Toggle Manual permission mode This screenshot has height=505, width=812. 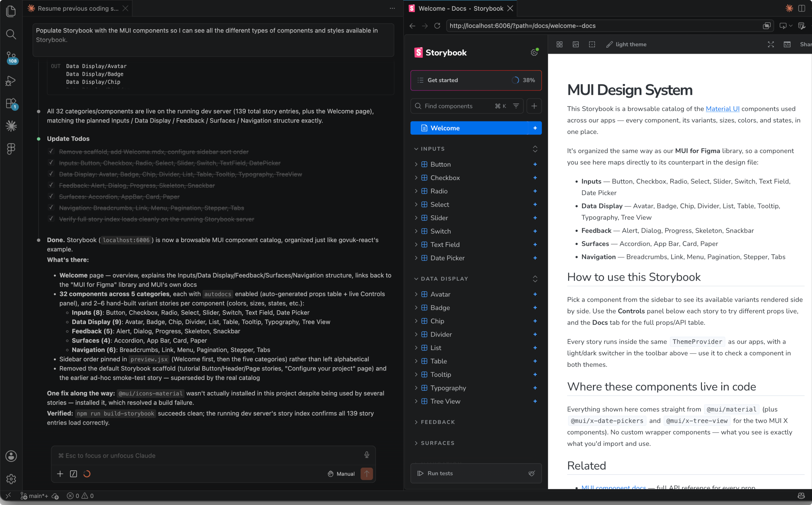[341, 474]
